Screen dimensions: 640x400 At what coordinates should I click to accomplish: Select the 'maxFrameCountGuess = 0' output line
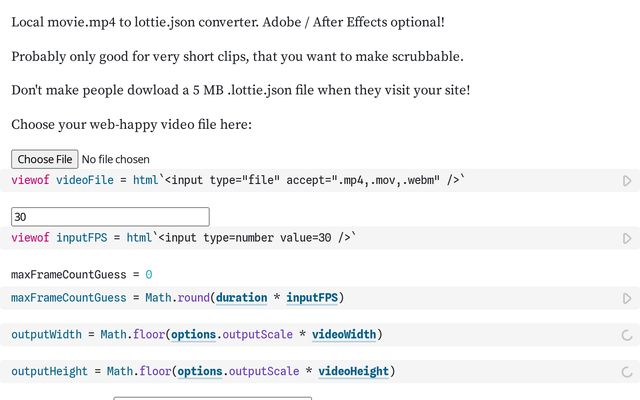pos(82,274)
